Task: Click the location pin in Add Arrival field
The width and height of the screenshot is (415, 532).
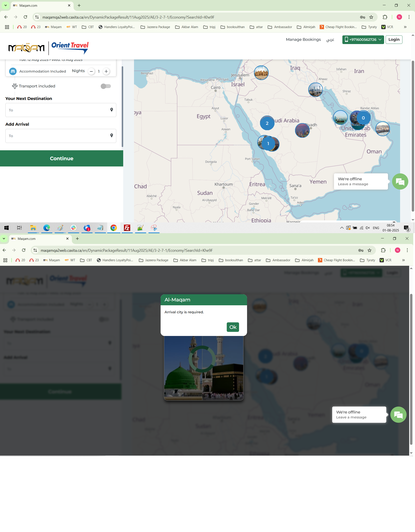Action: pyautogui.click(x=112, y=136)
